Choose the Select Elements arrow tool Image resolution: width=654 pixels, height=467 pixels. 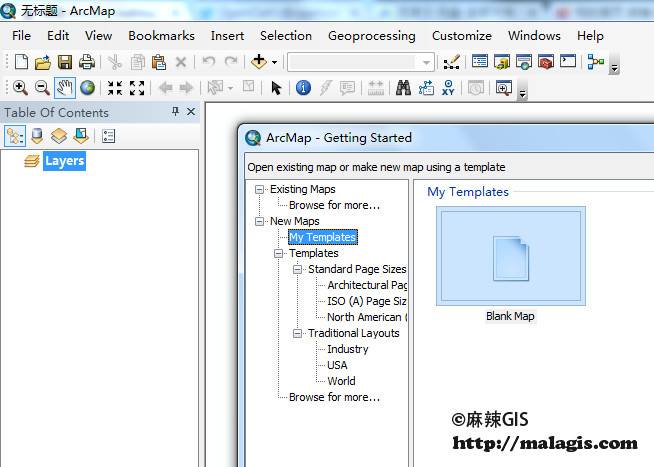click(x=276, y=88)
